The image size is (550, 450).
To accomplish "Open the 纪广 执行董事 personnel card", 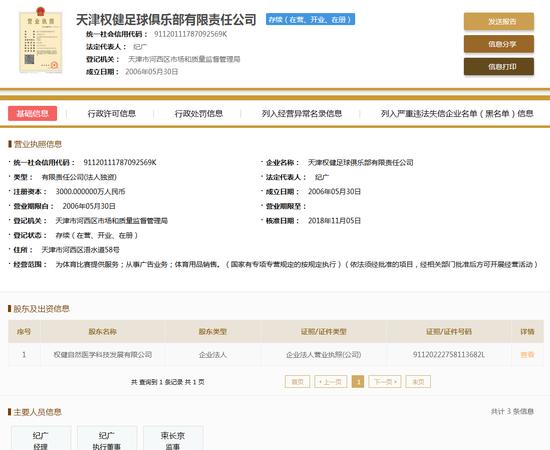I will point(107,438).
